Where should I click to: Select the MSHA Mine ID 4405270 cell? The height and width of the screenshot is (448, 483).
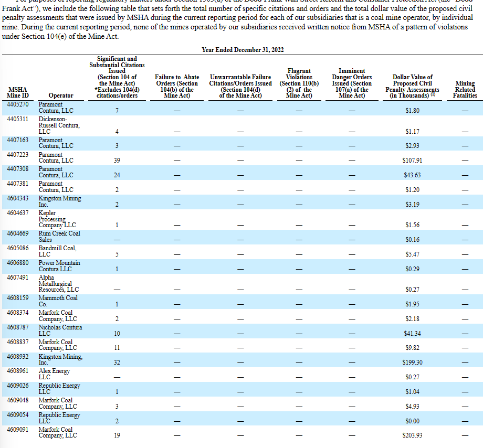coord(17,104)
